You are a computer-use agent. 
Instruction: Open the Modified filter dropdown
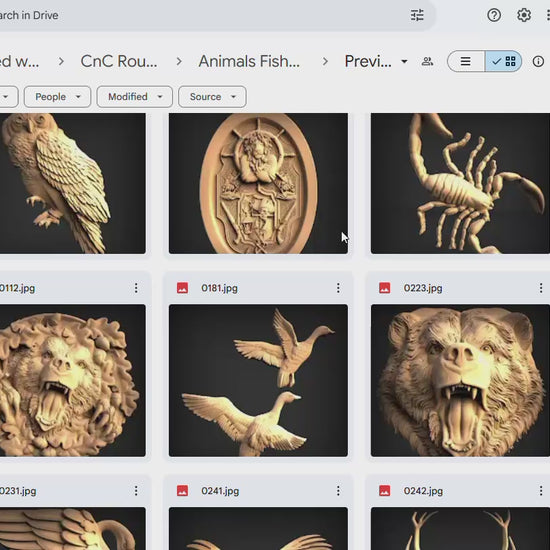(x=135, y=97)
